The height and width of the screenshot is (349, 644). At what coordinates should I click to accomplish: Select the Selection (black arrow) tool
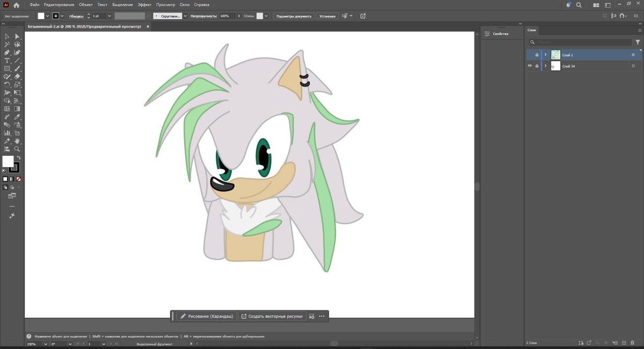7,37
